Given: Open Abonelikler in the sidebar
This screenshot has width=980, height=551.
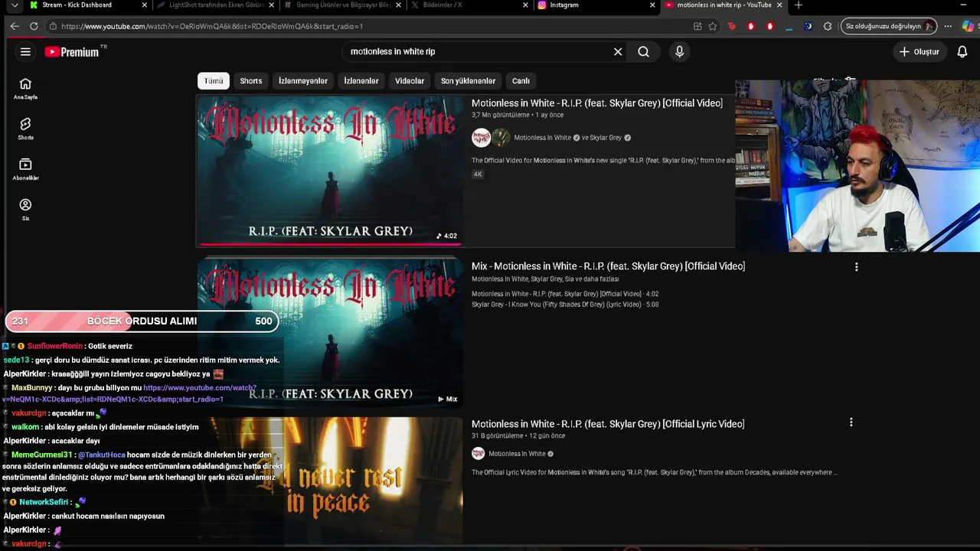Looking at the screenshot, I should 25,169.
